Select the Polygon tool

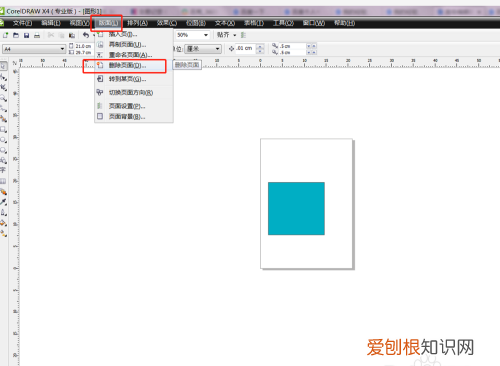[3, 150]
